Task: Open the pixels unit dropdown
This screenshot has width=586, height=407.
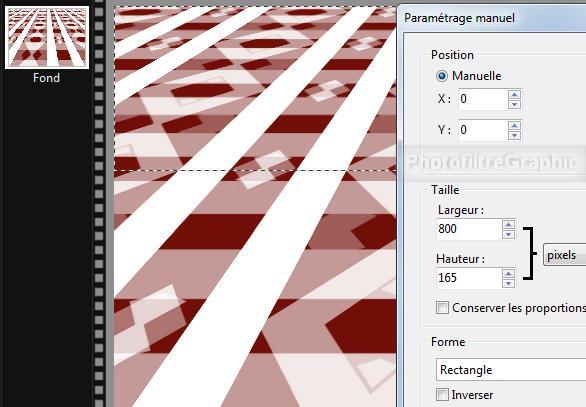Action: 564,255
